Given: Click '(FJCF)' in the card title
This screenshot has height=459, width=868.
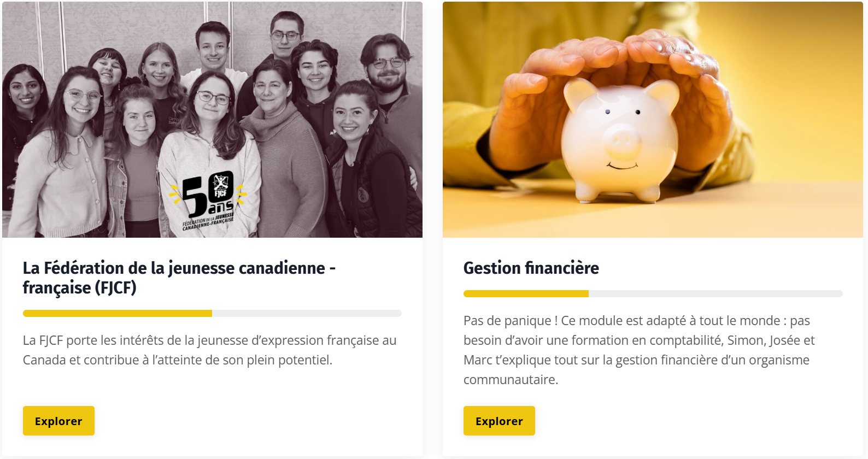Looking at the screenshot, I should click(115, 287).
